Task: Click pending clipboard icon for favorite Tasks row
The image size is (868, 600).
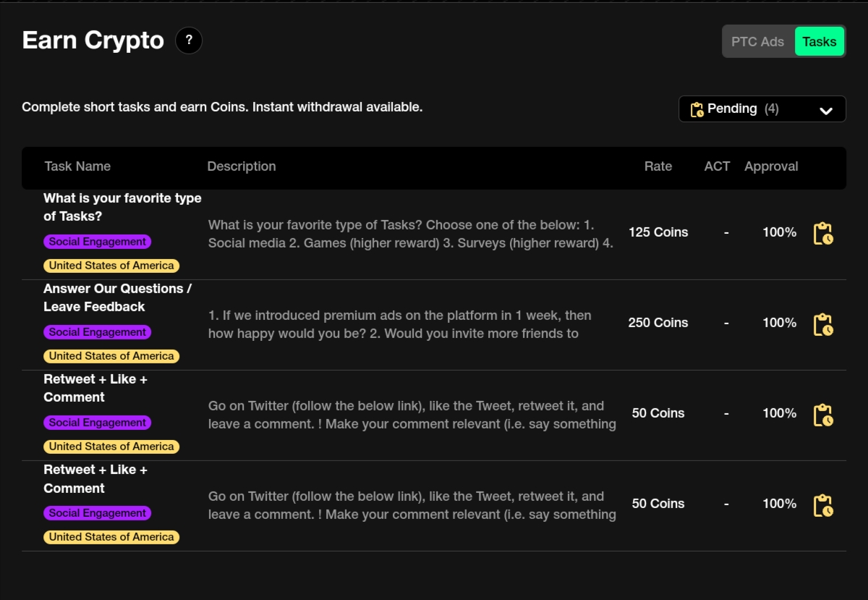Action: click(x=823, y=233)
